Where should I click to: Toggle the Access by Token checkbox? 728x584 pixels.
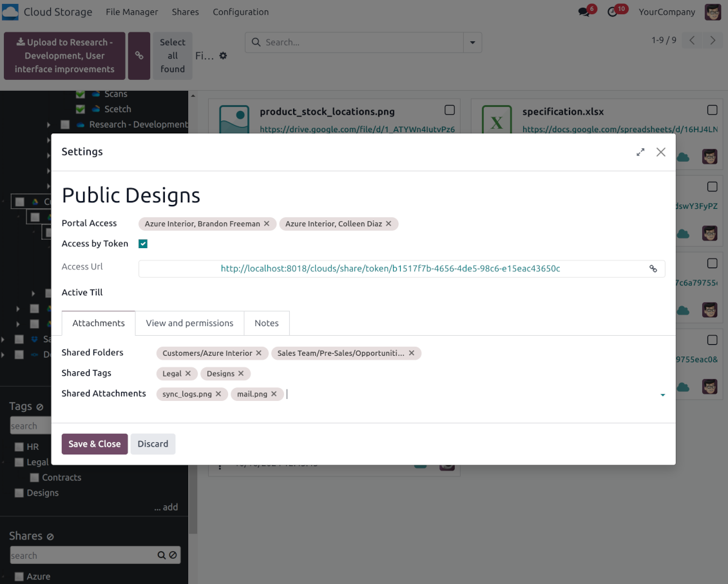coord(143,244)
